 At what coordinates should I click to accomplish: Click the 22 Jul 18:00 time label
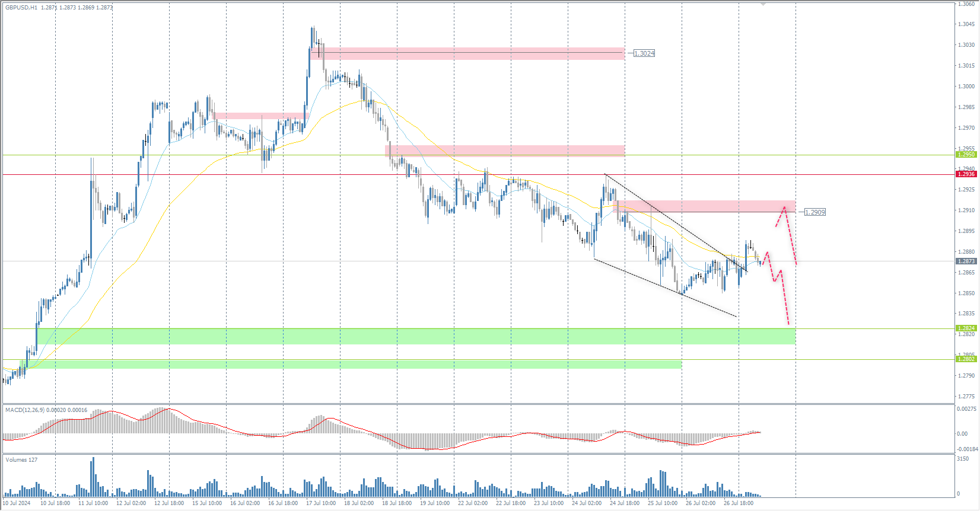coord(511,503)
